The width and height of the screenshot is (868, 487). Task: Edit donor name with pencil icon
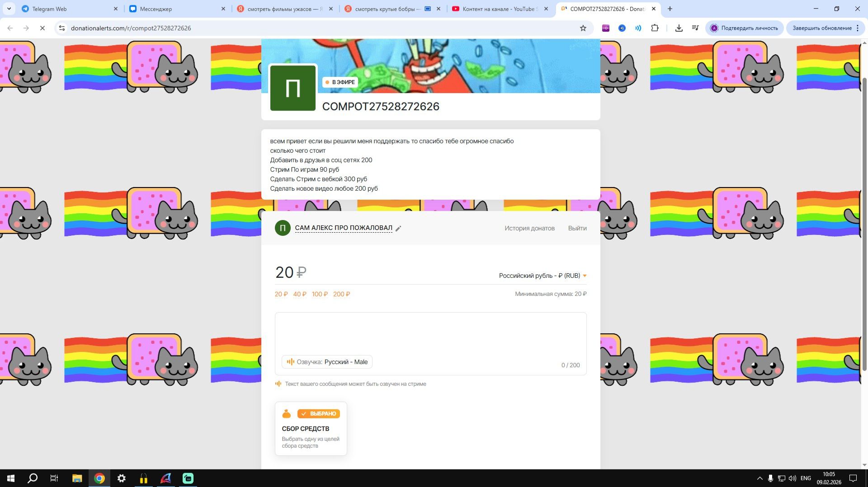click(x=398, y=229)
